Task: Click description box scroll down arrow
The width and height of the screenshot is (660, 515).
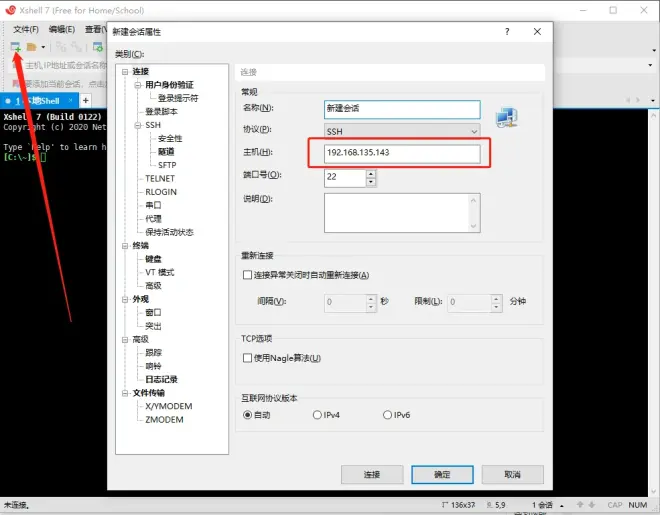Action: [x=474, y=226]
